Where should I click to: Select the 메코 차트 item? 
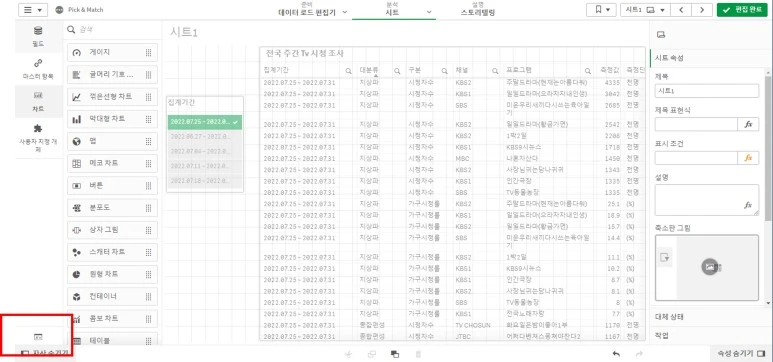click(112, 163)
